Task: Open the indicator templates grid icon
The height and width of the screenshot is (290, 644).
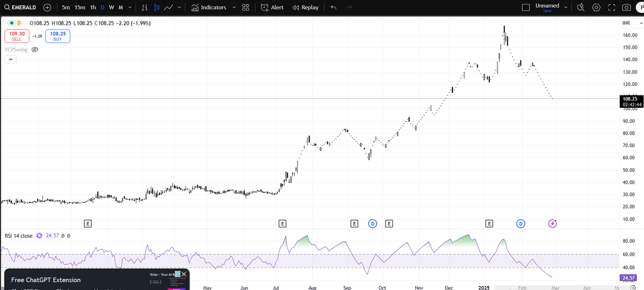Action: coord(245,8)
